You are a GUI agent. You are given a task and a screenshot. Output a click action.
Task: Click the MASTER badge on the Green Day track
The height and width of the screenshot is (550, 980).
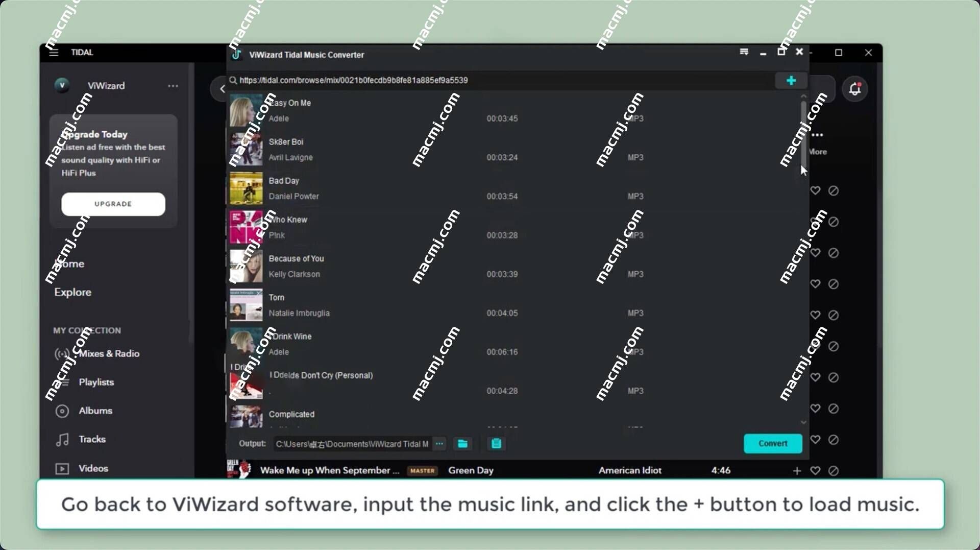(423, 471)
